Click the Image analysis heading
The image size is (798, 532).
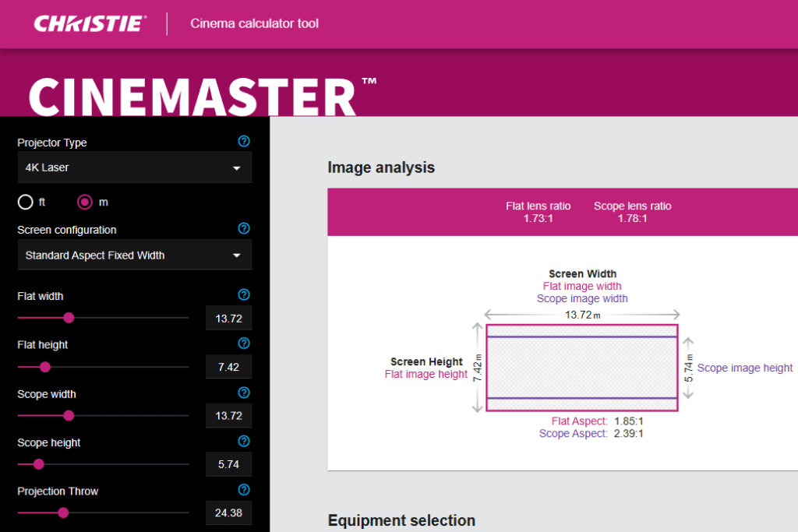(x=381, y=167)
